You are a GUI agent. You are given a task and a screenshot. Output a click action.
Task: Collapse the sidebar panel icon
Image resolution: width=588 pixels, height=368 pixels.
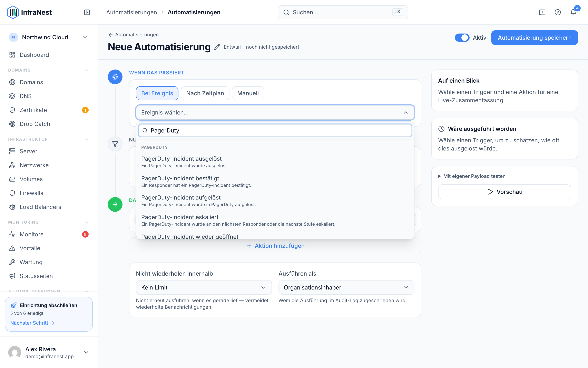pyautogui.click(x=87, y=12)
